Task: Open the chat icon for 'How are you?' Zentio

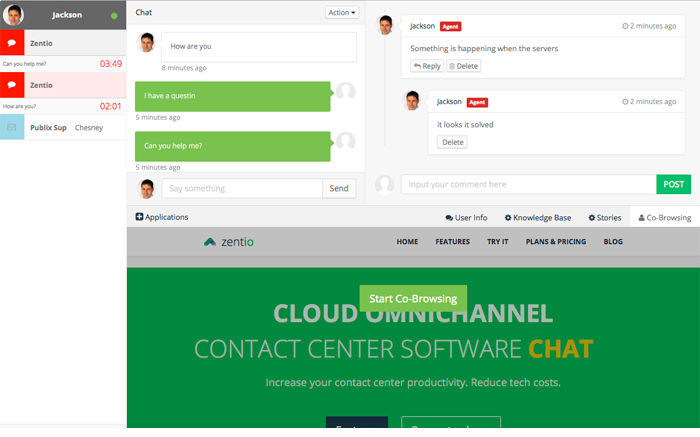Action: (x=12, y=85)
